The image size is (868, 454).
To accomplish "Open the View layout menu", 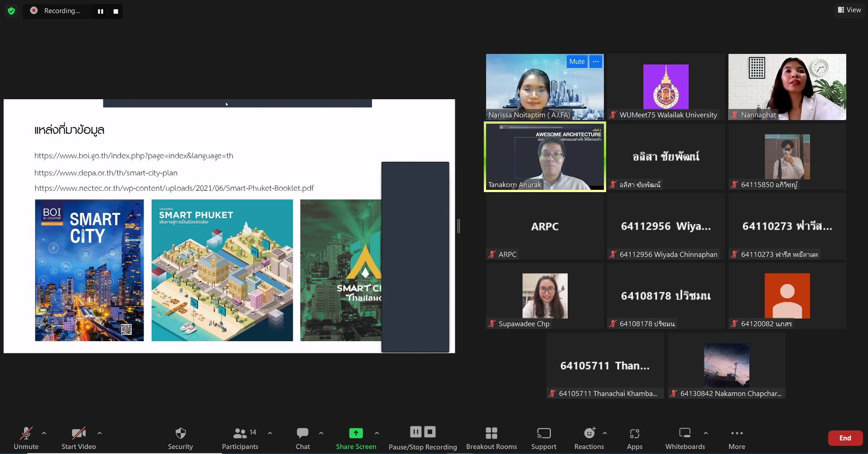I will (849, 10).
